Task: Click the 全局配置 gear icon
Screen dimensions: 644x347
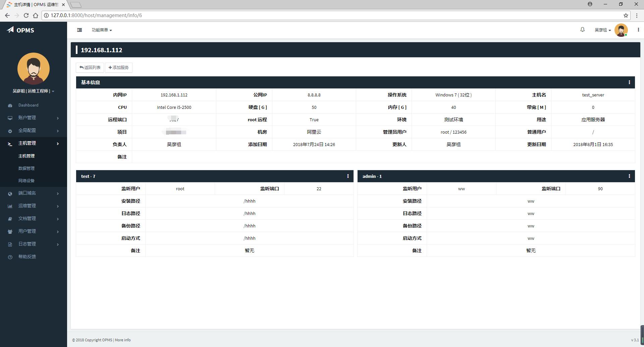Action: pyautogui.click(x=10, y=131)
